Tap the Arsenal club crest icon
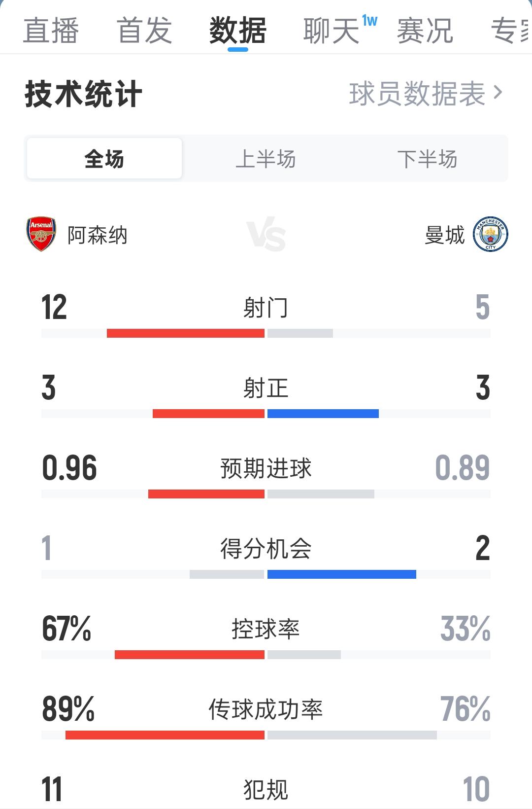Image resolution: width=532 pixels, height=809 pixels. click(x=41, y=234)
